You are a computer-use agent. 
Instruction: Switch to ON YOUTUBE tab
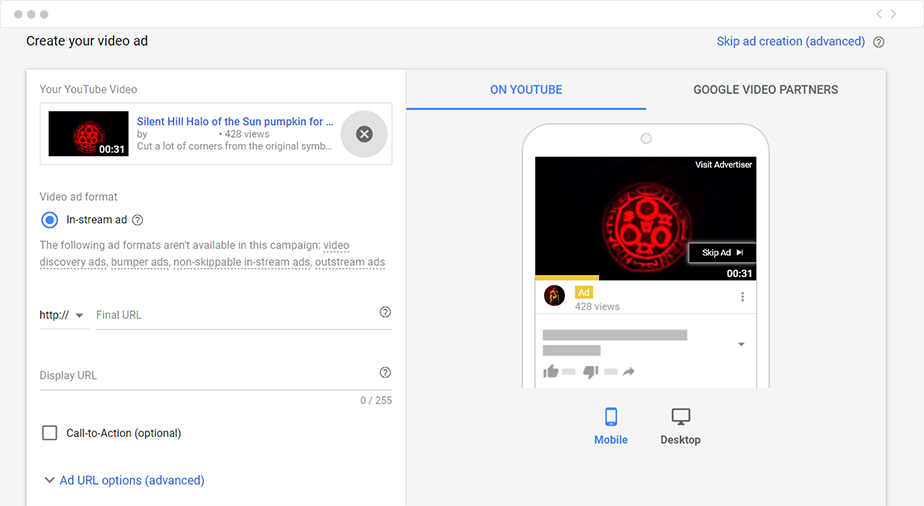[x=526, y=90]
